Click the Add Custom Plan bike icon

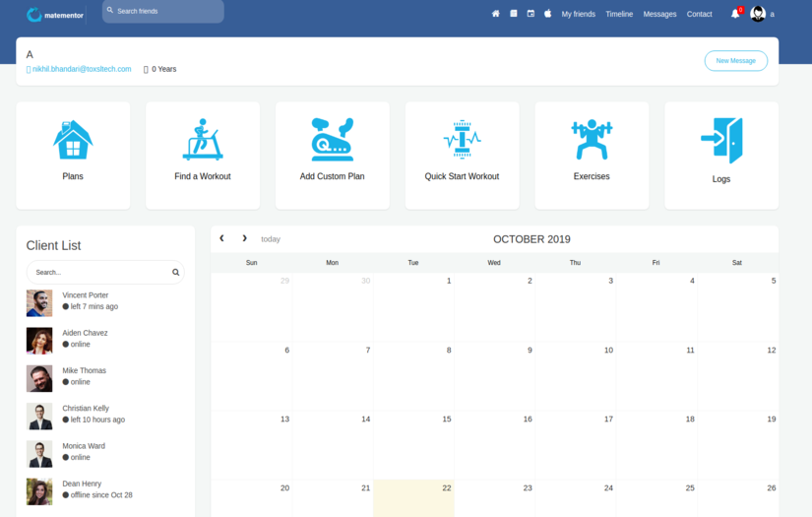click(x=333, y=140)
